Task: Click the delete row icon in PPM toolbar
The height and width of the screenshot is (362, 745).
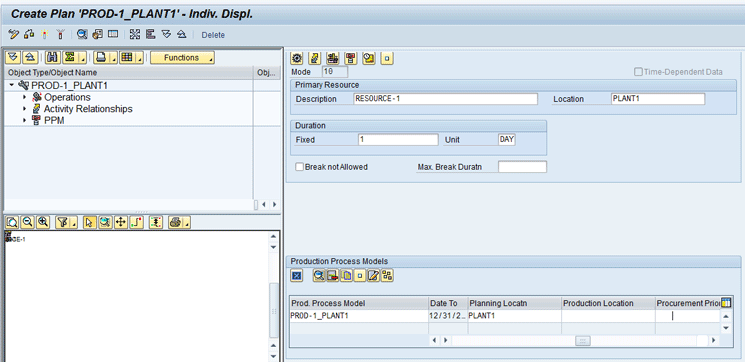Action: (x=333, y=275)
